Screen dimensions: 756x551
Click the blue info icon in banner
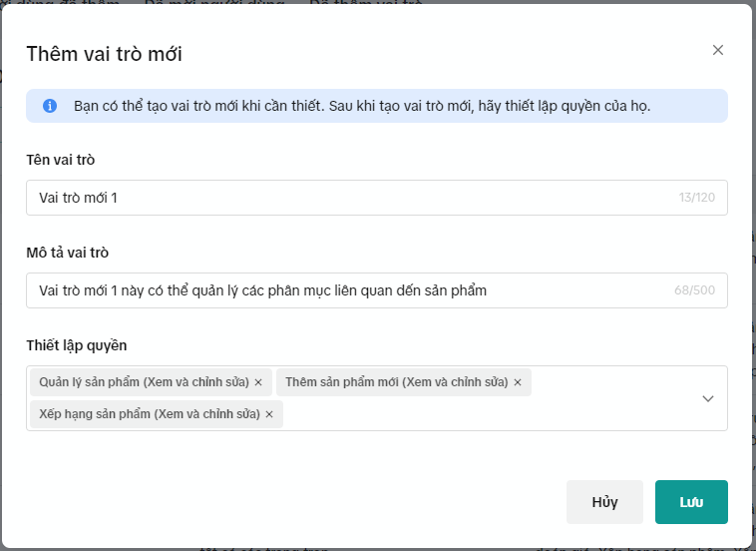pos(50,106)
